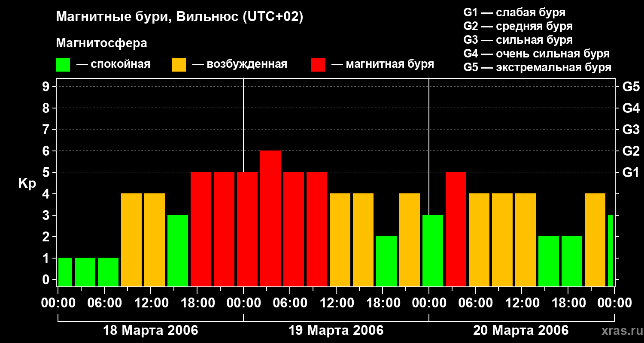The image size is (644, 343).
Task: Click the '12:00' time label under 19 March
Action: [336, 303]
